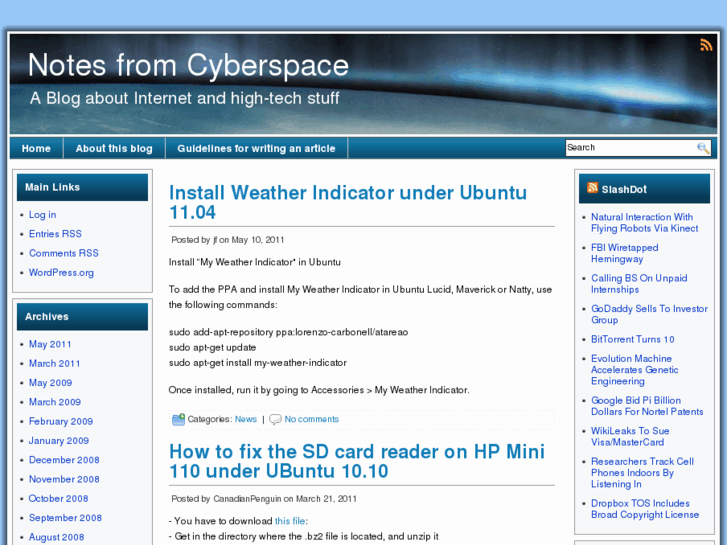The width and height of the screenshot is (727, 545).
Task: Open GoDaddy Sells To Investor Group story
Action: pos(649,314)
